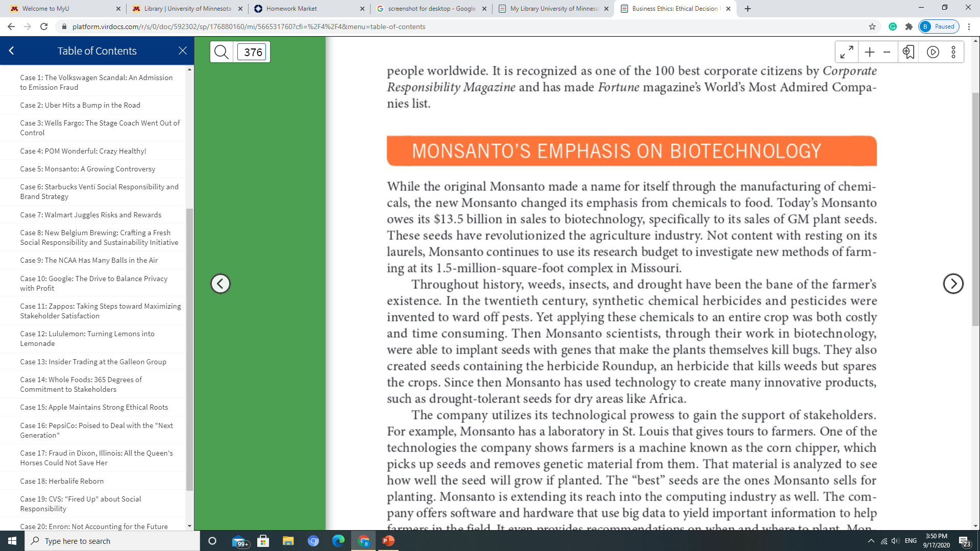Switch to the Homework Market tab
This screenshot has height=551, width=980.
(309, 9)
